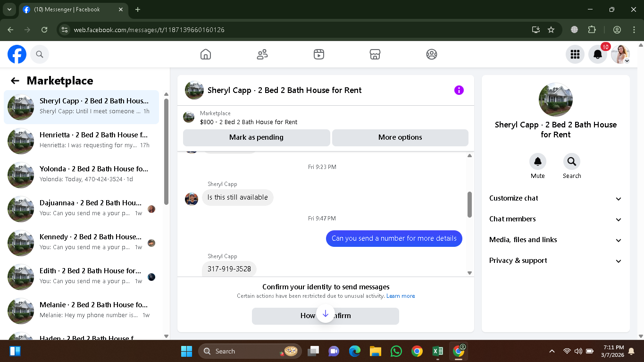Click the message '317-919-3528'
This screenshot has height=362, width=644.
[x=229, y=269]
